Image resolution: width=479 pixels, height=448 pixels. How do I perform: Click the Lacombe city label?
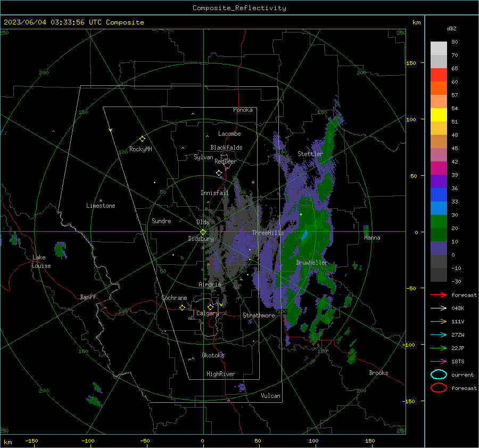(x=229, y=134)
